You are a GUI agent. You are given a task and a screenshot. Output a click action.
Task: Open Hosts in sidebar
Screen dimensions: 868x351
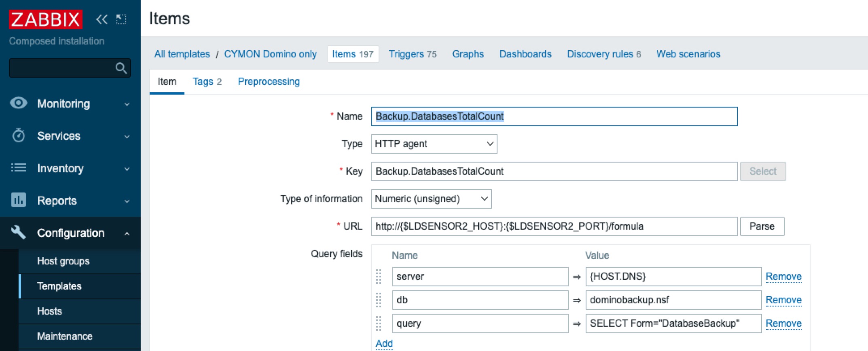(49, 311)
